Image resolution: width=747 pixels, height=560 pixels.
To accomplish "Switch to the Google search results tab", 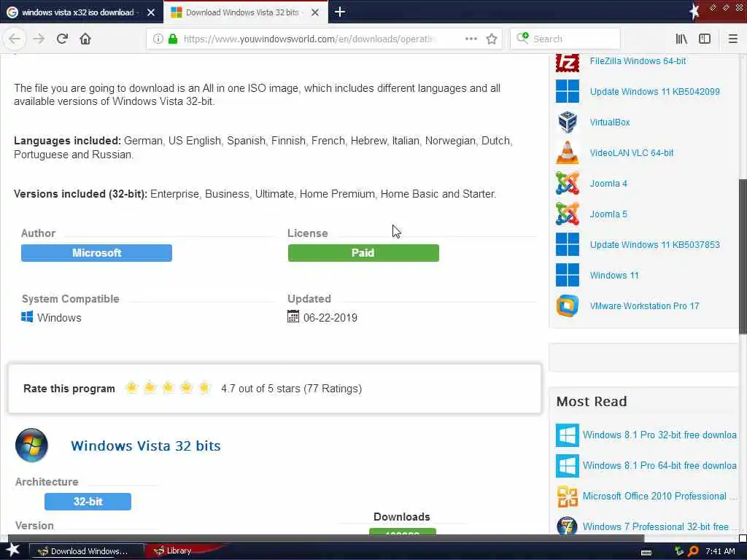I will (x=77, y=12).
